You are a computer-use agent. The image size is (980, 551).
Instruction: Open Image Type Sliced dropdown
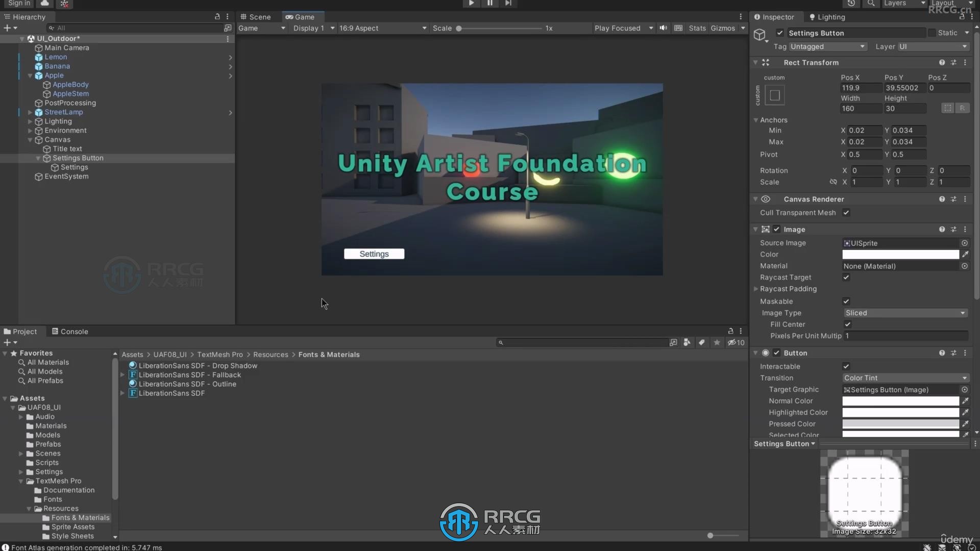pos(905,313)
